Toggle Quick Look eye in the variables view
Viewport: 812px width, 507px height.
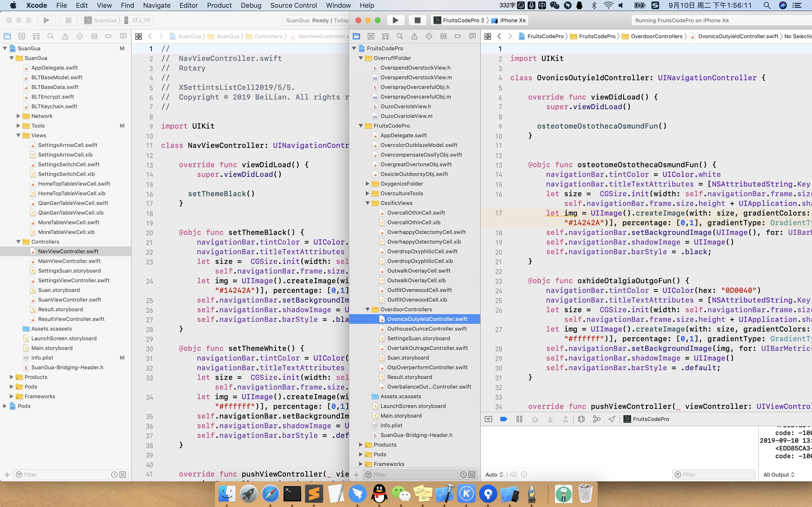(x=513, y=475)
